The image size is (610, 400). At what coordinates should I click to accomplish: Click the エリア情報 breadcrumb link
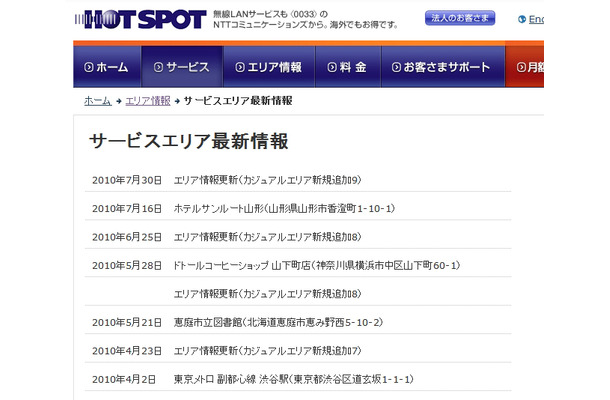148,101
